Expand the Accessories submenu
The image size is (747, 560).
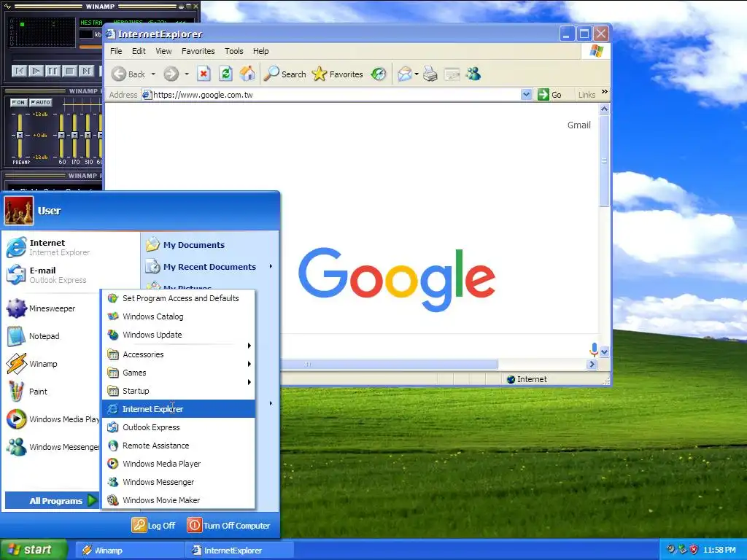tap(179, 354)
